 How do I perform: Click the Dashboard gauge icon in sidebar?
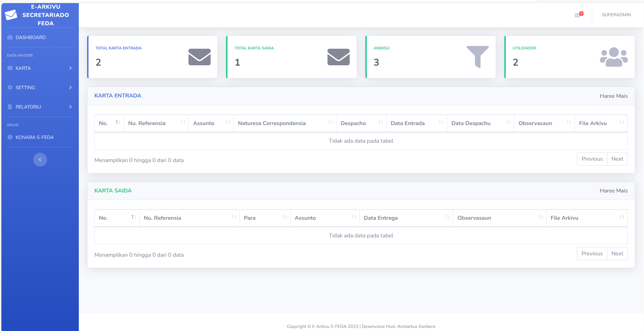[10, 37]
